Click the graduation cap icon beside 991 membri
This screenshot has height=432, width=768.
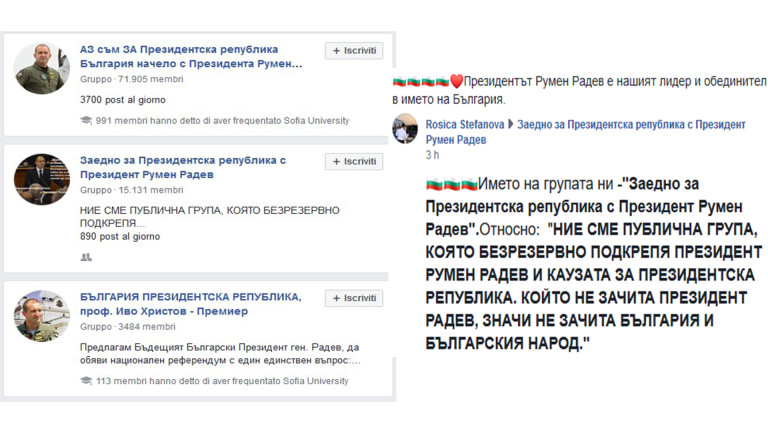(x=86, y=121)
